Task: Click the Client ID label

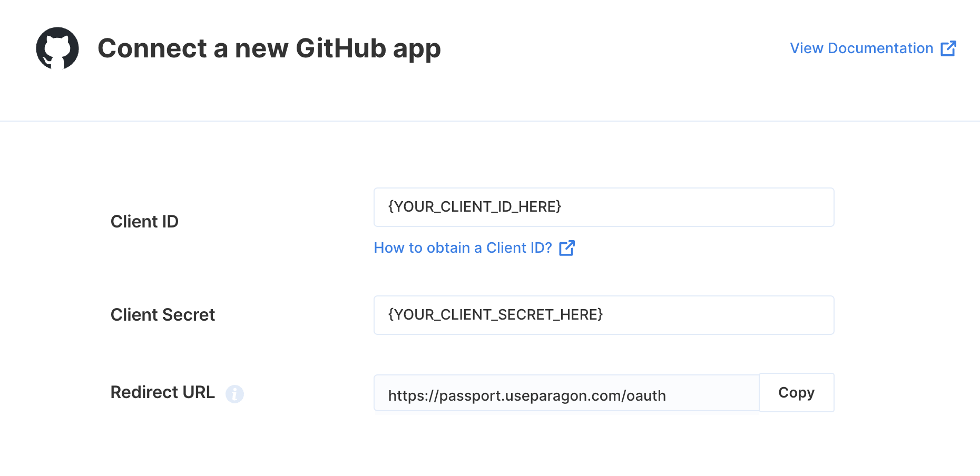Action: point(144,222)
